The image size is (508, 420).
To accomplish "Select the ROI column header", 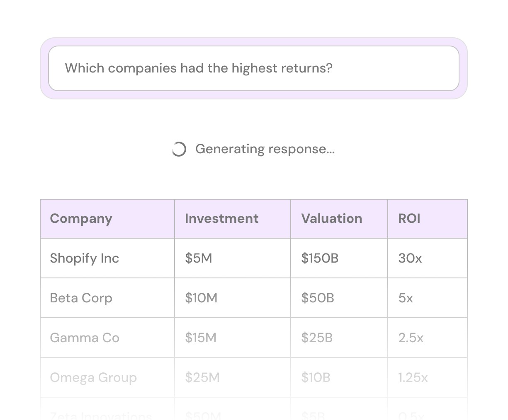I will click(x=428, y=219).
